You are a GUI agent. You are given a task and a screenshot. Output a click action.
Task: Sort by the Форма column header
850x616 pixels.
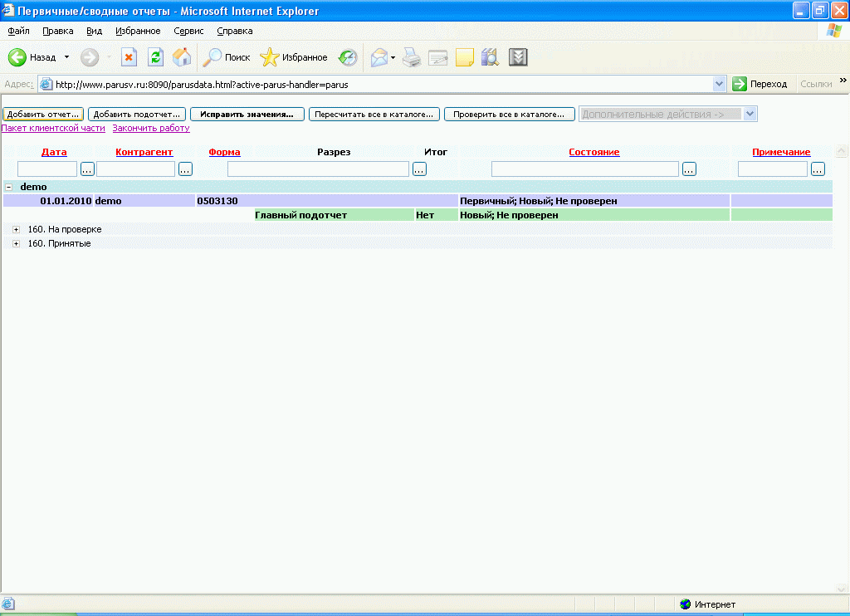(x=224, y=153)
